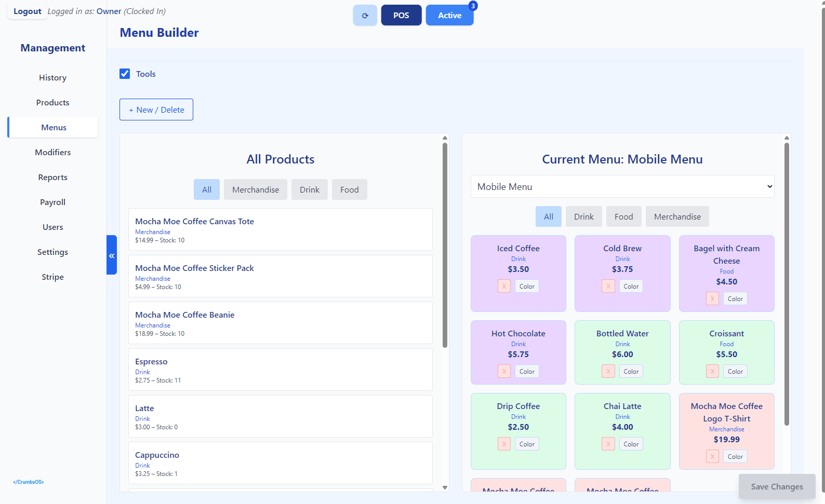This screenshot has height=504, width=825.
Task: Collapse the sidebar with the double-chevron handle
Action: [x=112, y=255]
